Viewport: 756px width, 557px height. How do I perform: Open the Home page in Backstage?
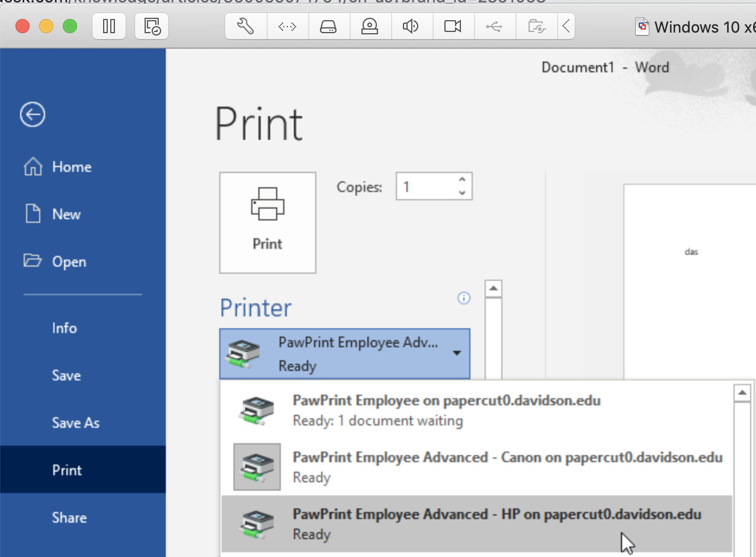pos(83,167)
